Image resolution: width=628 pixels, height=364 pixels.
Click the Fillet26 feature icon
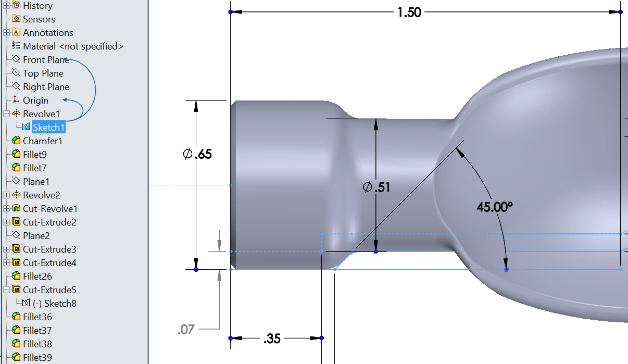pos(16,276)
